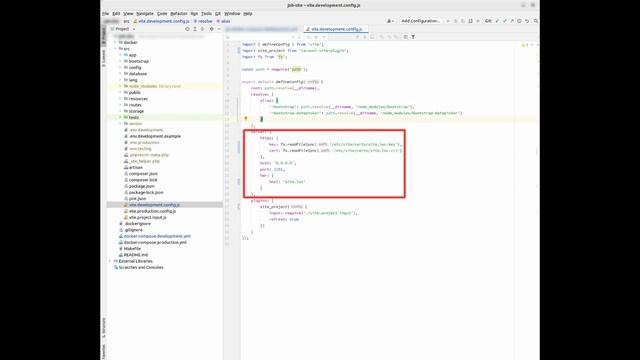The image size is (640, 360).
Task: Click the Git Commit checkmark icon
Action: tap(504, 21)
